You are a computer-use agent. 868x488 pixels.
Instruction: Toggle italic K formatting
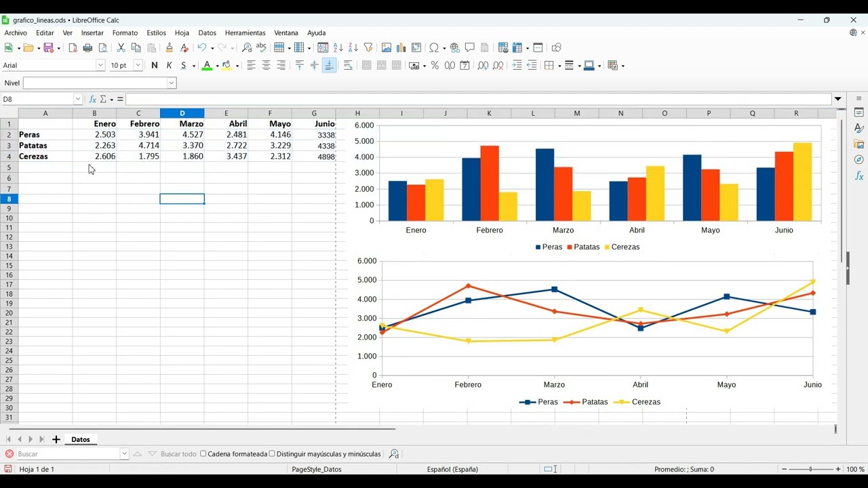[170, 65]
